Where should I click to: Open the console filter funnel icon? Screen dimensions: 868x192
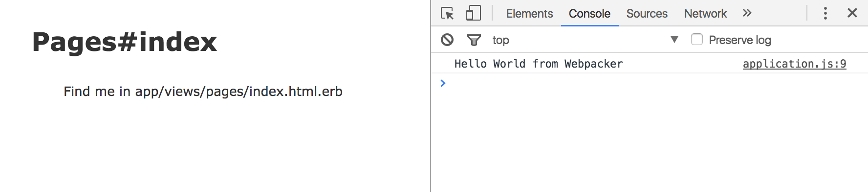[474, 40]
